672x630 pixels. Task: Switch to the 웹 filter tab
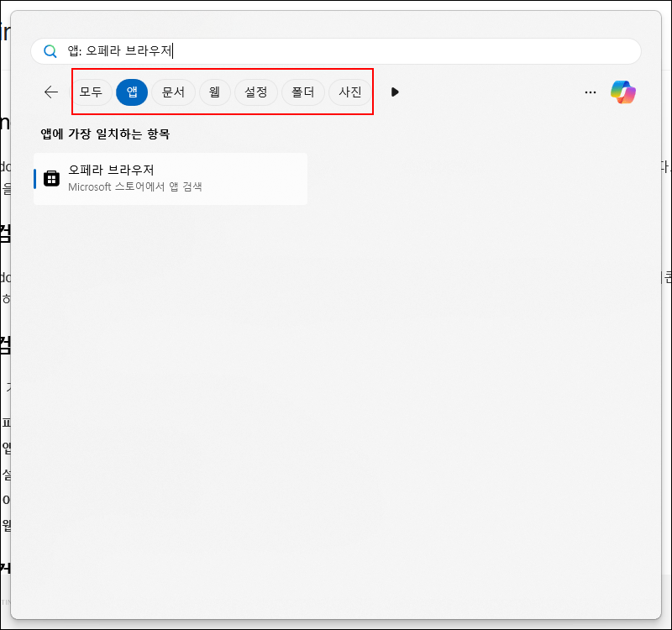tap(215, 92)
